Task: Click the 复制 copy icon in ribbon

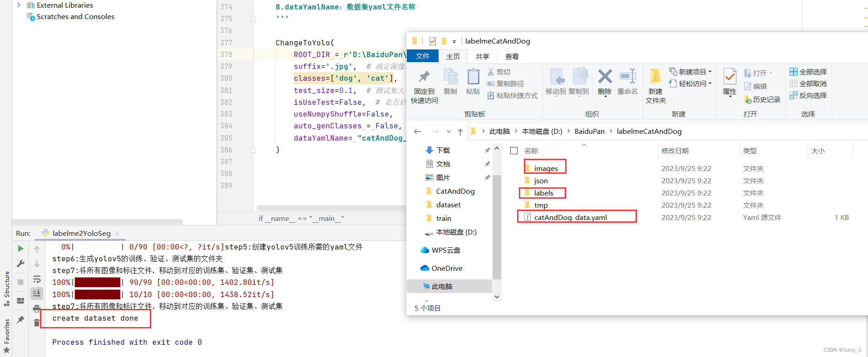Action: coord(450,76)
